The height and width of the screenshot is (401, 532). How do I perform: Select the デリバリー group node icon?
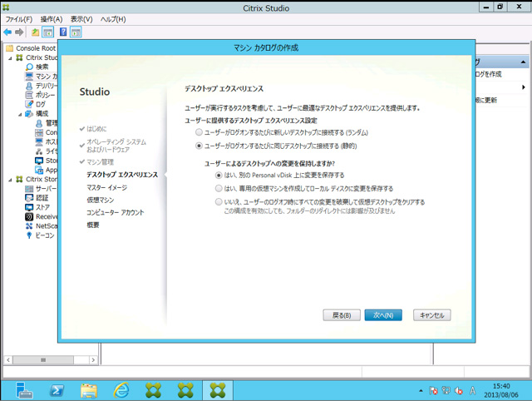tap(30, 86)
